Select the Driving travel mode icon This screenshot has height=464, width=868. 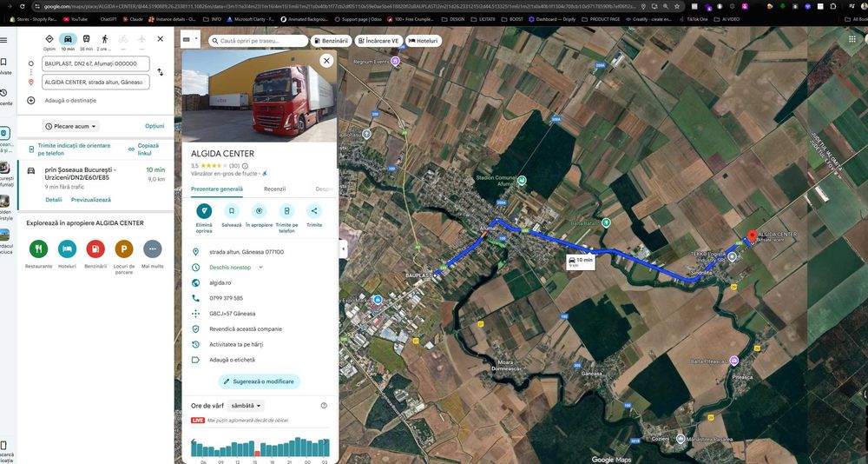68,39
